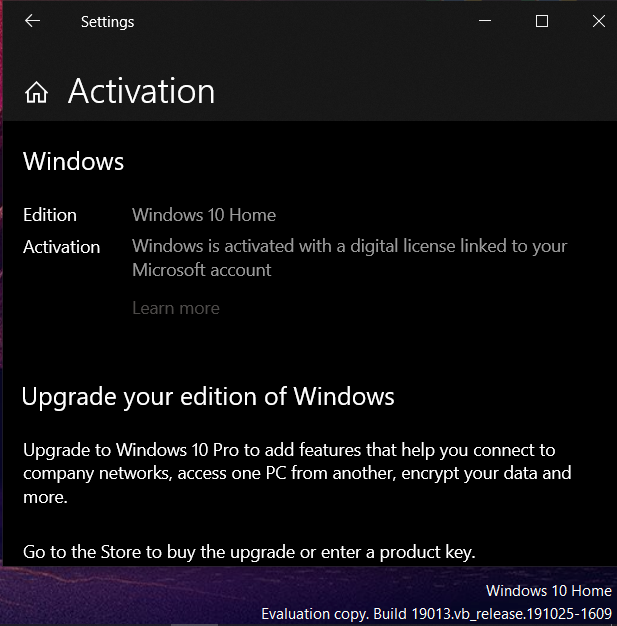
Task: Minimize the Settings window
Action: [485, 21]
